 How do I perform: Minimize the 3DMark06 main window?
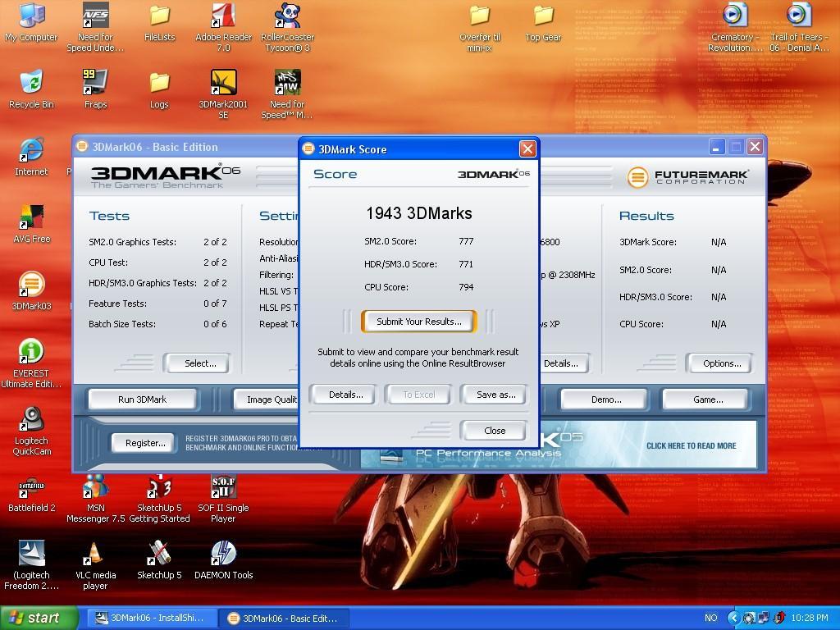point(717,146)
